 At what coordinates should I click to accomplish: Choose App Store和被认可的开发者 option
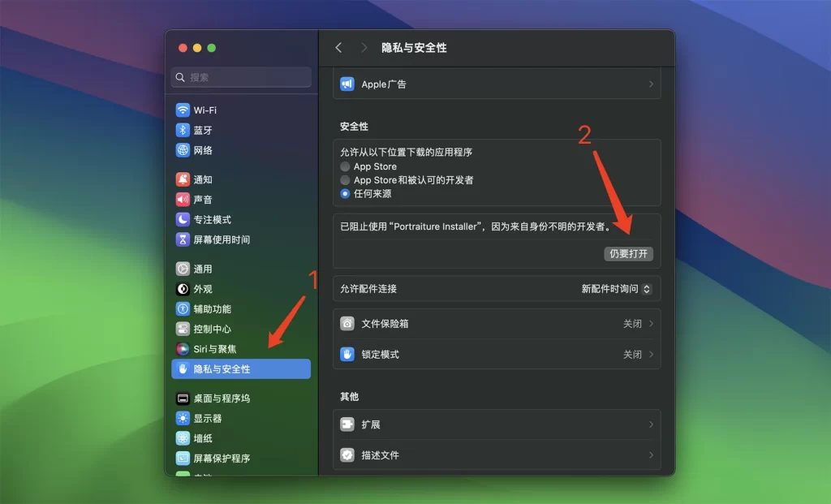point(347,179)
